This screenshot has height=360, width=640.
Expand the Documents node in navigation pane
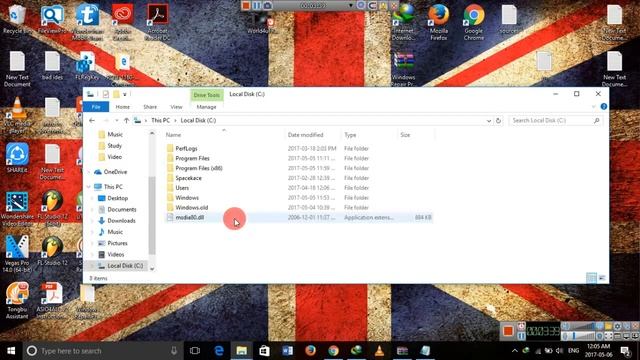pos(92,209)
